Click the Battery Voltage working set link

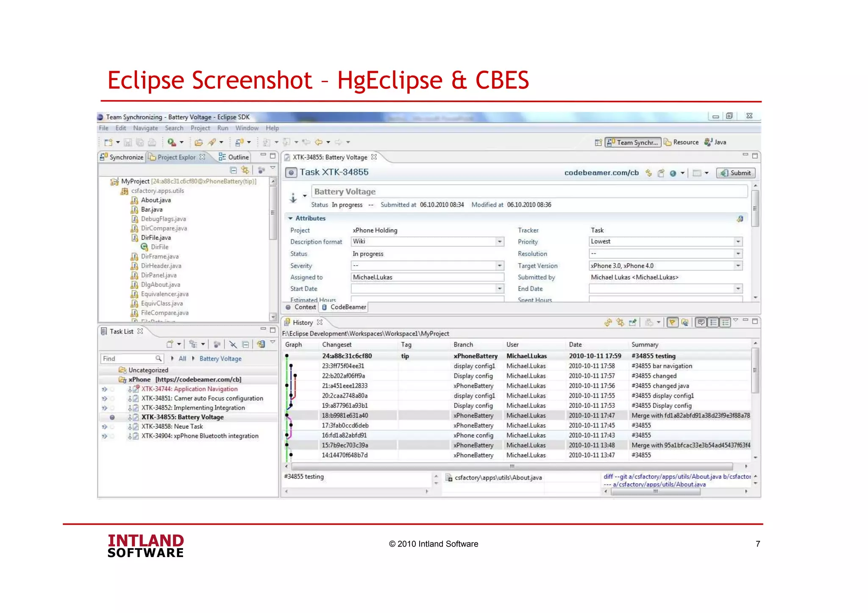coord(220,359)
